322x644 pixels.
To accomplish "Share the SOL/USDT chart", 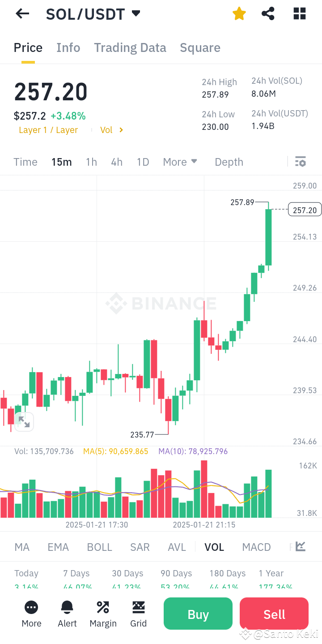I will [268, 13].
